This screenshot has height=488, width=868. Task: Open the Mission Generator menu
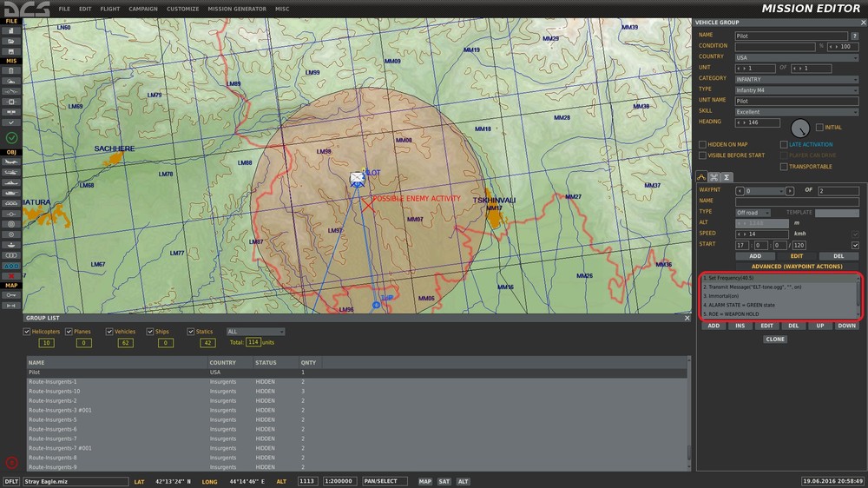(x=238, y=9)
